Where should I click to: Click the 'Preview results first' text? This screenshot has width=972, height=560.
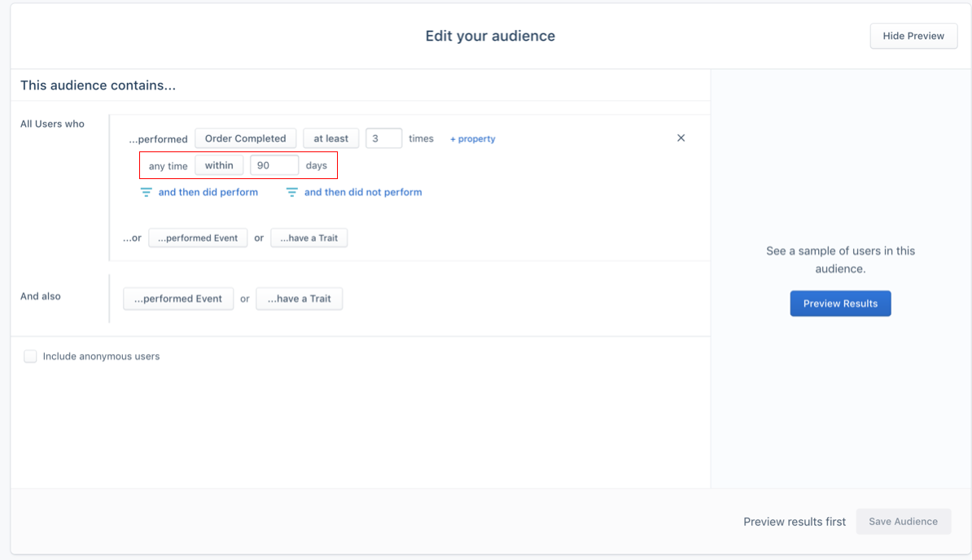point(795,522)
